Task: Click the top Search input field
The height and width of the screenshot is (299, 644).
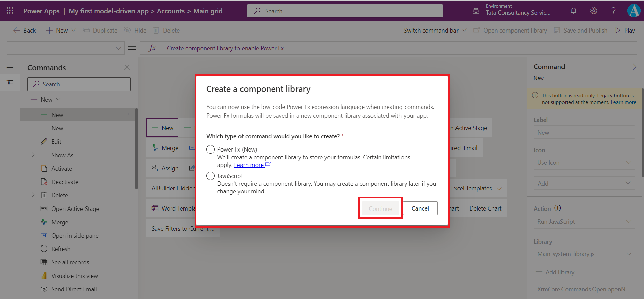Action: [345, 11]
